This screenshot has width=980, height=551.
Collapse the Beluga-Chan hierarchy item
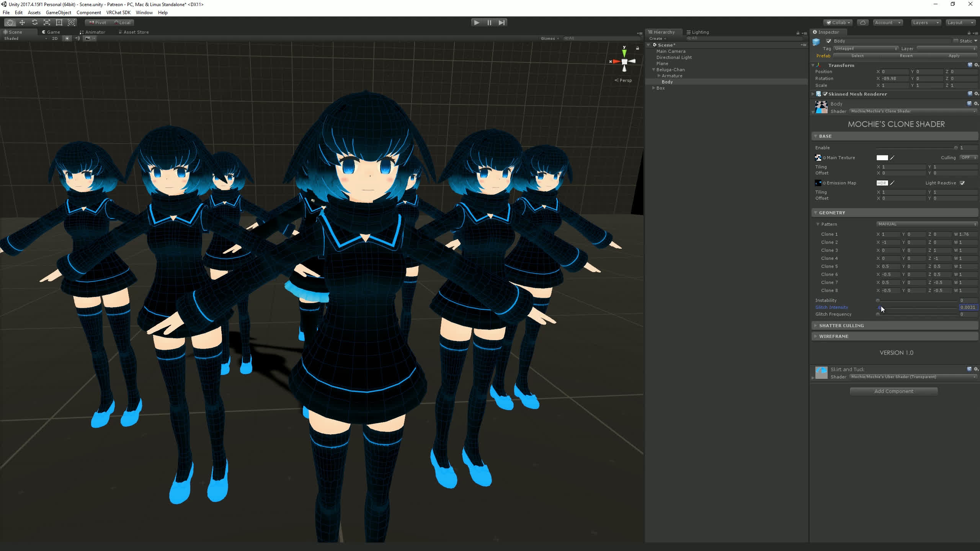[x=653, y=69]
